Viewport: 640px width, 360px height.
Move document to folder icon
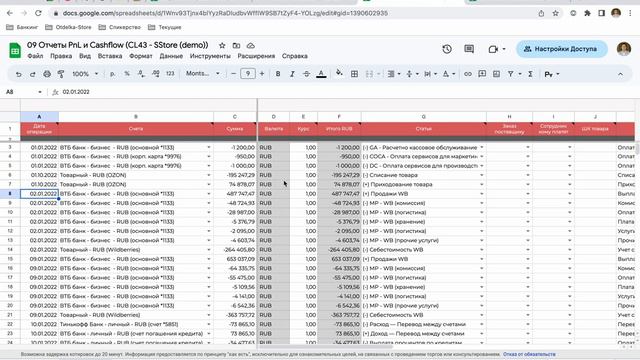236,45
